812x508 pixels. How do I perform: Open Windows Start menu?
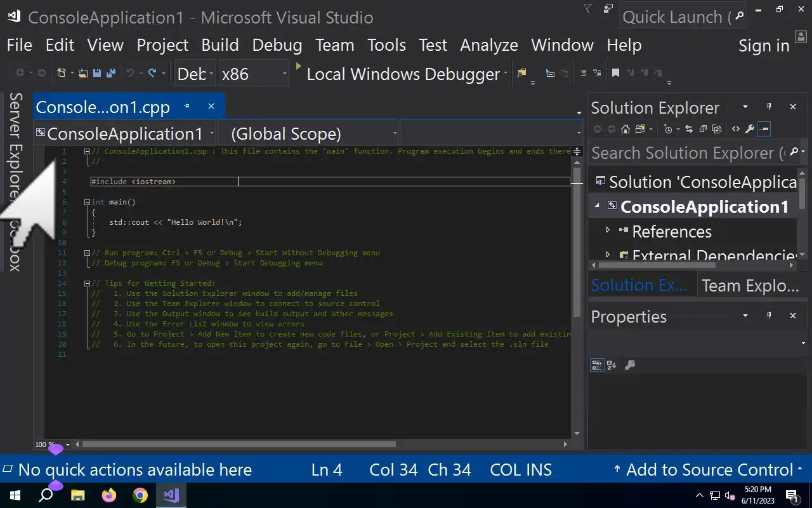pos(14,495)
